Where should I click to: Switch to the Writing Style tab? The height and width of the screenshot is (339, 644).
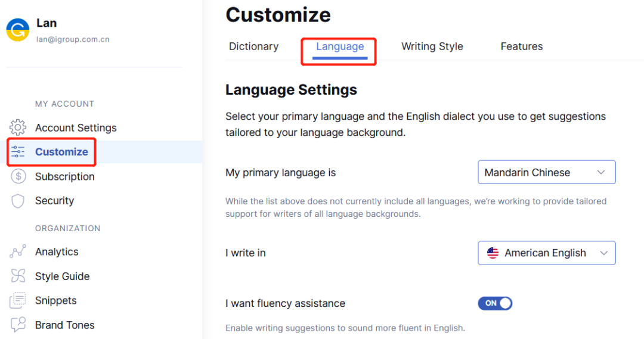click(x=432, y=46)
